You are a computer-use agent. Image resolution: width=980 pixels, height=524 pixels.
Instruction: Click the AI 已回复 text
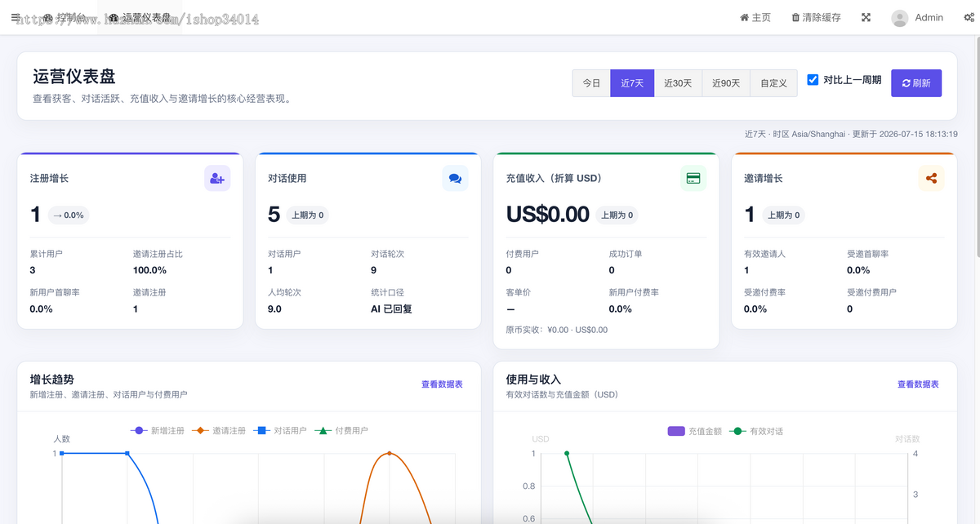click(x=391, y=309)
